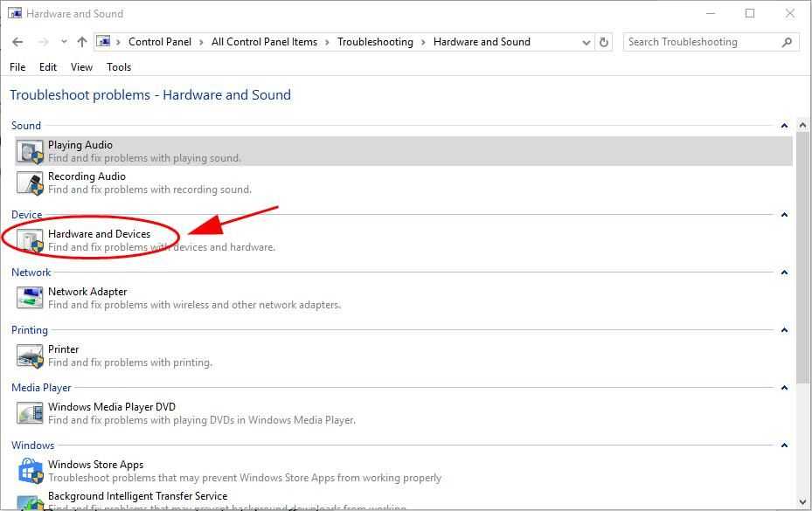This screenshot has width=812, height=511.
Task: Click the Refresh button in address bar
Action: [x=604, y=42]
